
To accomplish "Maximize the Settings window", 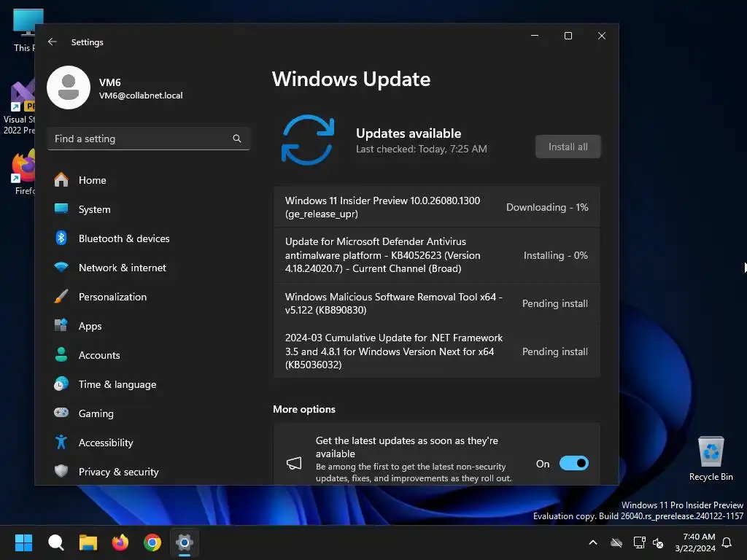I will (x=568, y=36).
